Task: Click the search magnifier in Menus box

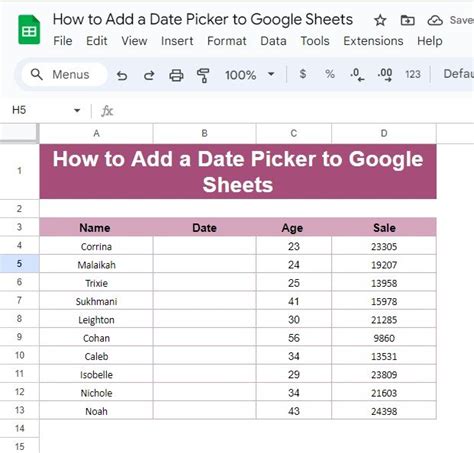Action: (37, 74)
